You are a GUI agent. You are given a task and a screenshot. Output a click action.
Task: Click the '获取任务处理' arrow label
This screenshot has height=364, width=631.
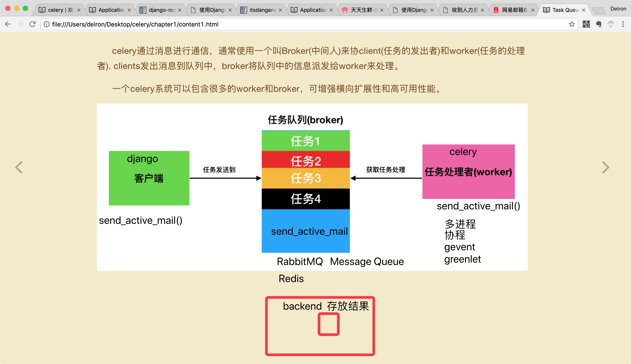tap(386, 170)
